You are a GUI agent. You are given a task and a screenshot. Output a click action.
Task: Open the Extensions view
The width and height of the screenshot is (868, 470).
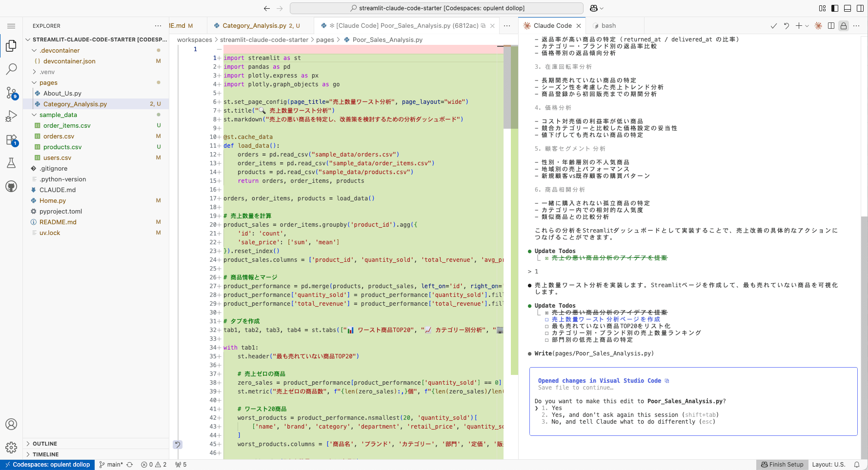coord(11,140)
